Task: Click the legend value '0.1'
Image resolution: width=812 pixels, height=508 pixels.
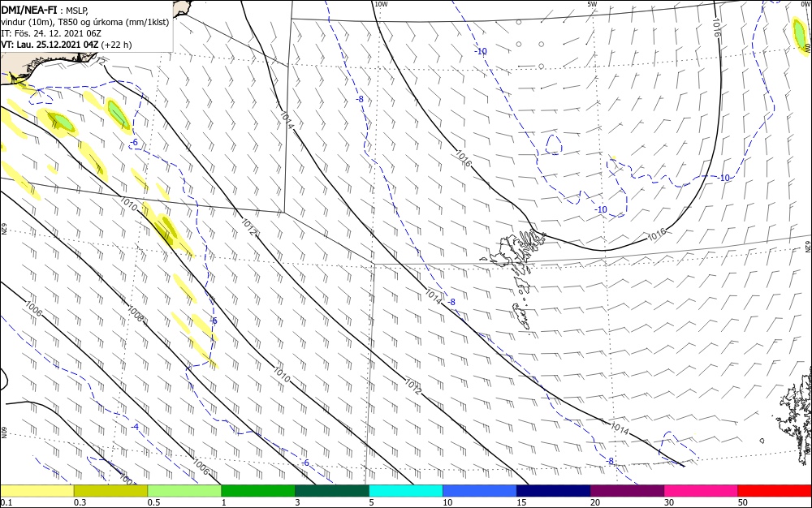Action: 6,502
